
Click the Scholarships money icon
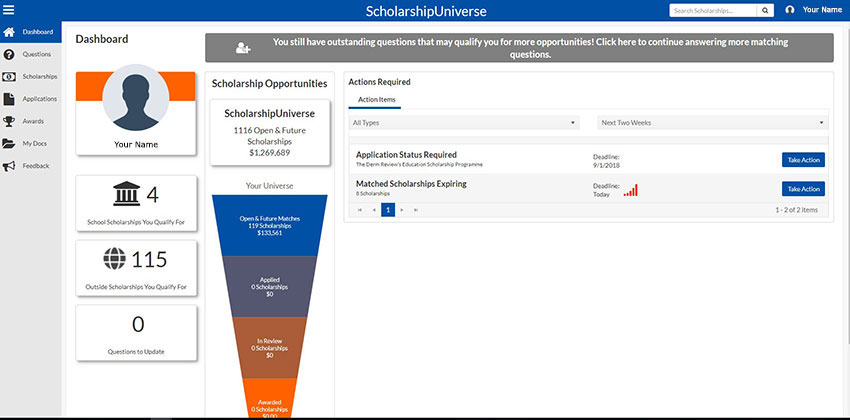point(9,77)
